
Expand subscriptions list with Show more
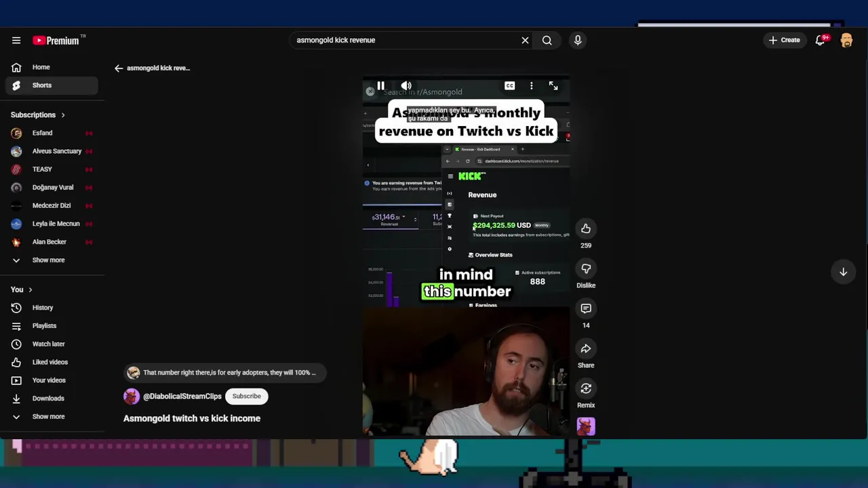click(x=52, y=260)
